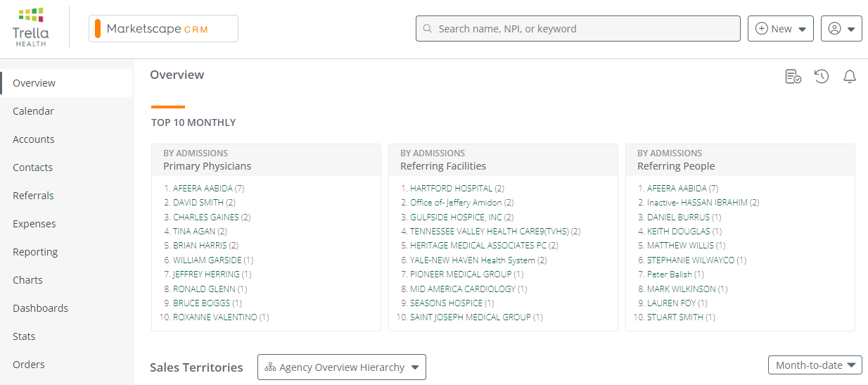
Task: Open STEPHANIE WILWAYCO referring person
Action: click(691, 260)
